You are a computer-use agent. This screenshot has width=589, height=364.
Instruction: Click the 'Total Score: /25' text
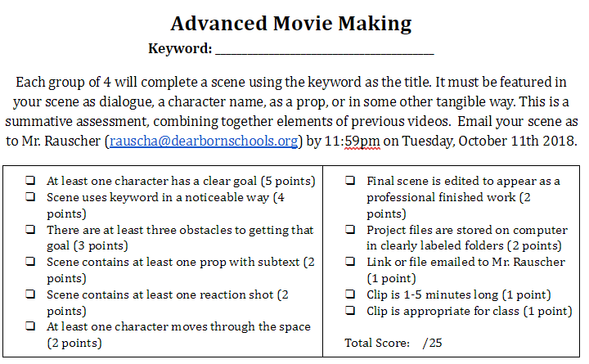click(x=393, y=343)
